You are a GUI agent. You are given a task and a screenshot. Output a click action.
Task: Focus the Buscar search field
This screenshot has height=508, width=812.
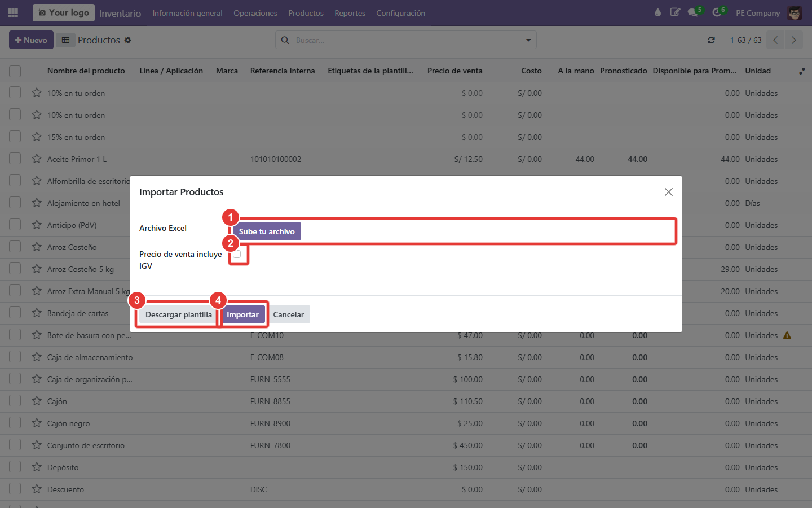(406, 40)
